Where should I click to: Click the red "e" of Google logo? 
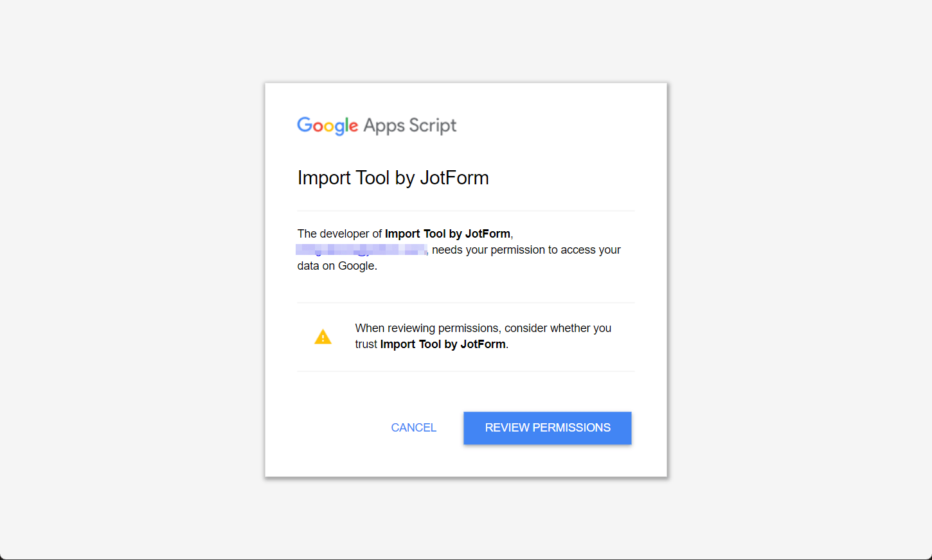click(x=353, y=127)
